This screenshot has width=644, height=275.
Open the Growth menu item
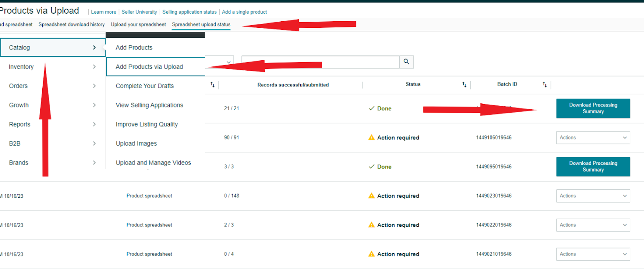53,105
